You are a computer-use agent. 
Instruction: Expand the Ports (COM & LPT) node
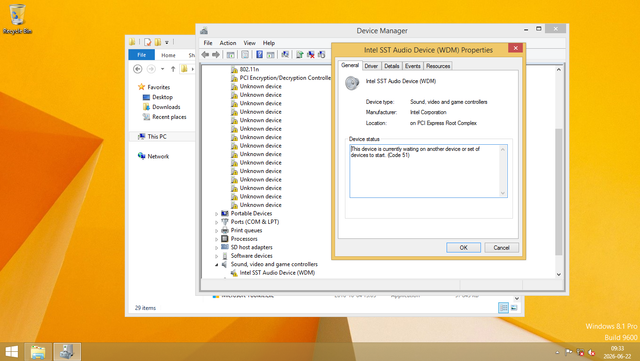click(x=217, y=222)
